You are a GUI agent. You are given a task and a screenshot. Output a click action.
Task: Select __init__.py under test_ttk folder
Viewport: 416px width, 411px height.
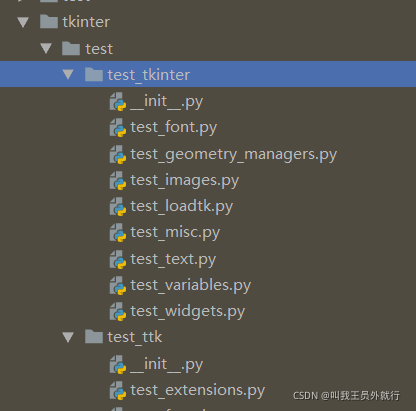pyautogui.click(x=167, y=364)
